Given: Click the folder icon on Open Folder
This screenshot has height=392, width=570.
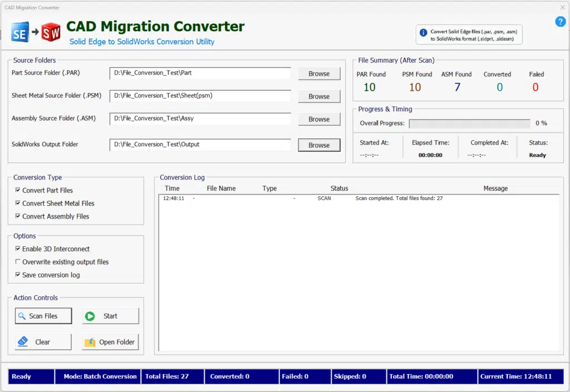Looking at the screenshot, I should click(x=90, y=343).
